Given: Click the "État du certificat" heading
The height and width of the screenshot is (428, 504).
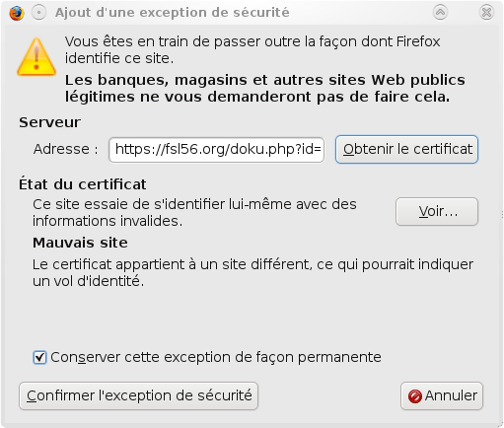Looking at the screenshot, I should (82, 184).
